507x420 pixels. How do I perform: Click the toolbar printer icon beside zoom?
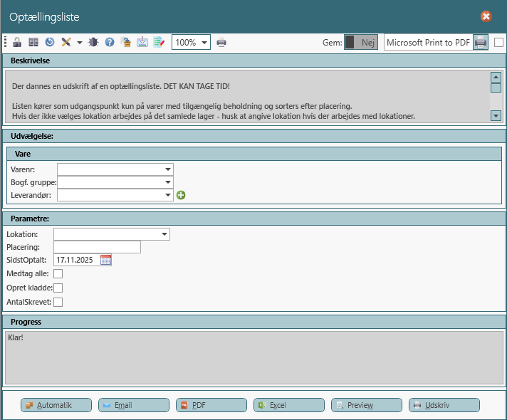221,43
